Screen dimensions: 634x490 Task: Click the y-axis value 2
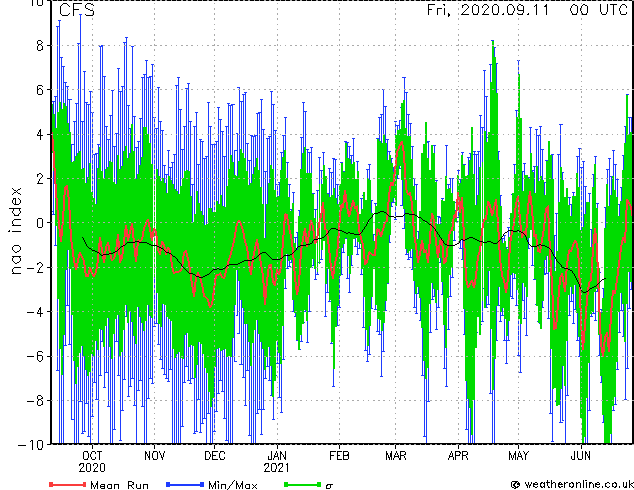tap(40, 179)
